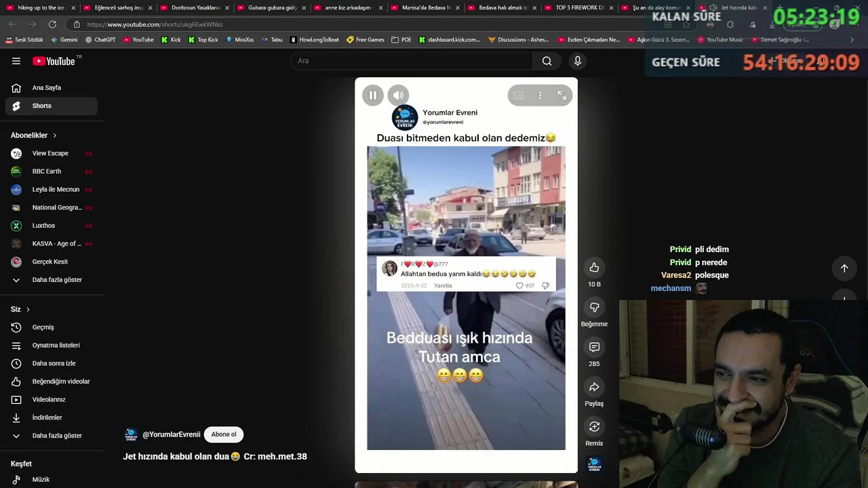The image size is (868, 488).
Task: Open the BBC Earth subscription
Action: point(52,171)
